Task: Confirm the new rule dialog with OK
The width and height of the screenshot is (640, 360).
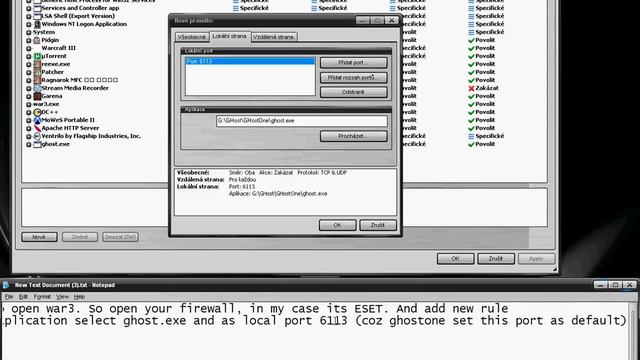Action: tap(338, 225)
